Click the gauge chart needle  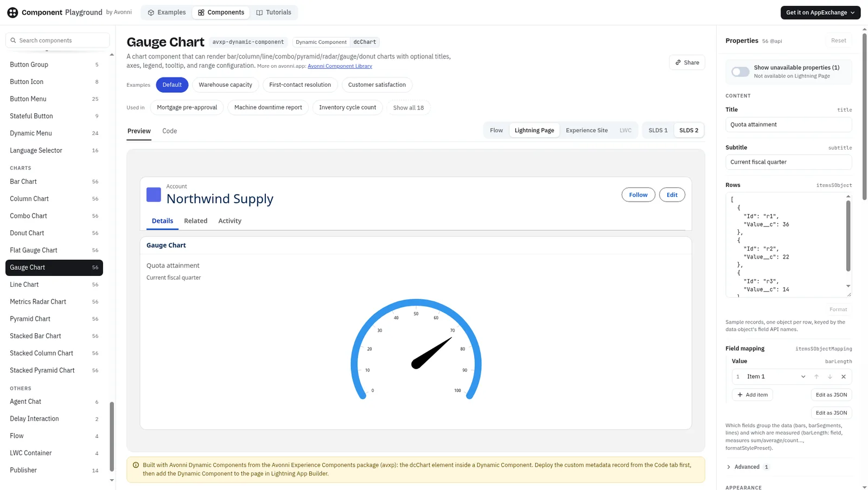[432, 353]
